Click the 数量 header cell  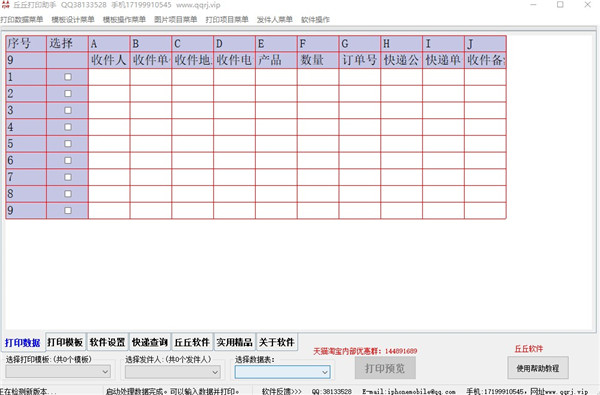[318, 60]
